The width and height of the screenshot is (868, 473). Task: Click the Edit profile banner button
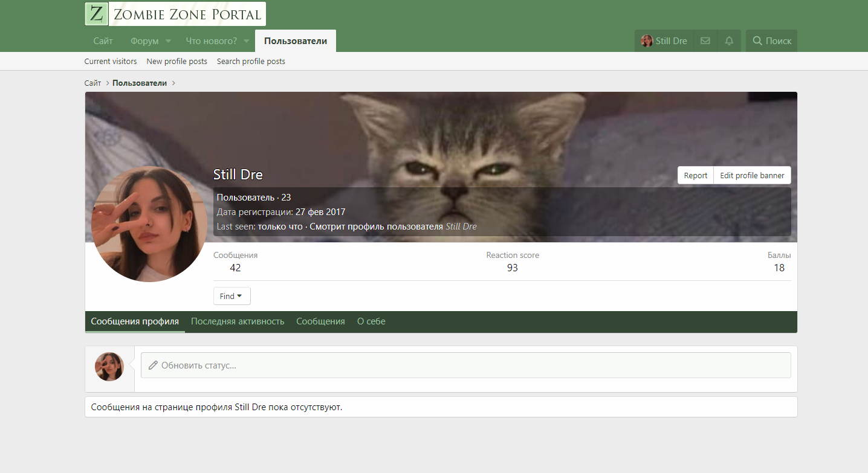pyautogui.click(x=752, y=175)
